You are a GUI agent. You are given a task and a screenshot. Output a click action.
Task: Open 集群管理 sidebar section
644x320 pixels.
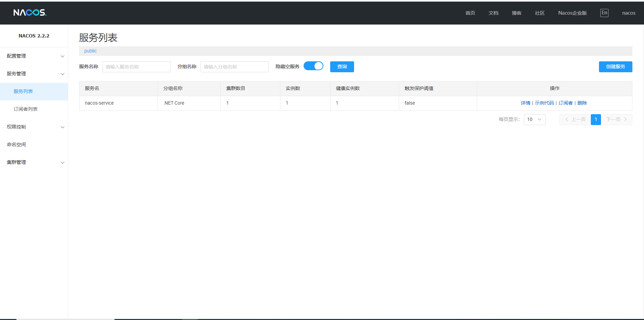(x=34, y=162)
